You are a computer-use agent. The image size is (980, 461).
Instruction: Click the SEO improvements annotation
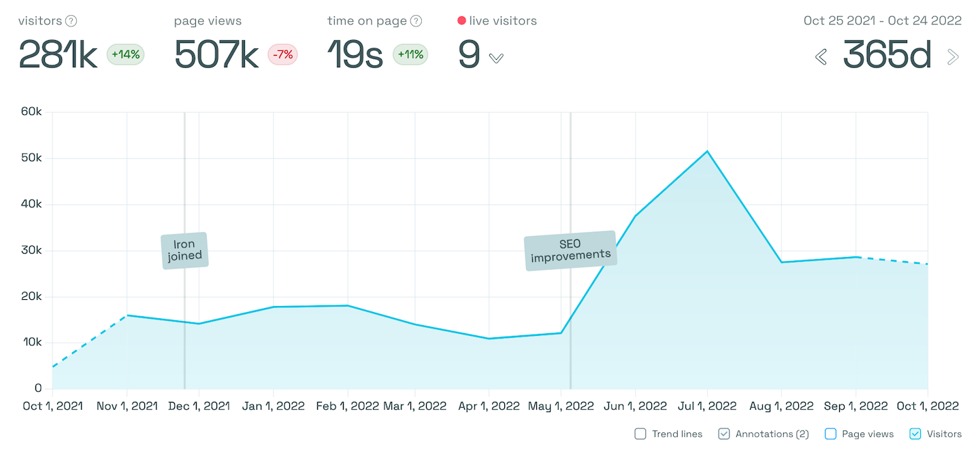click(x=570, y=249)
